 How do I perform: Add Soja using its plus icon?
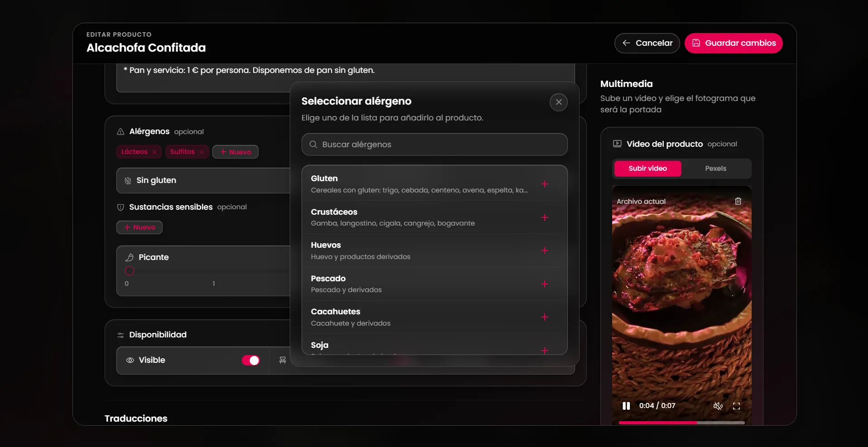(545, 350)
